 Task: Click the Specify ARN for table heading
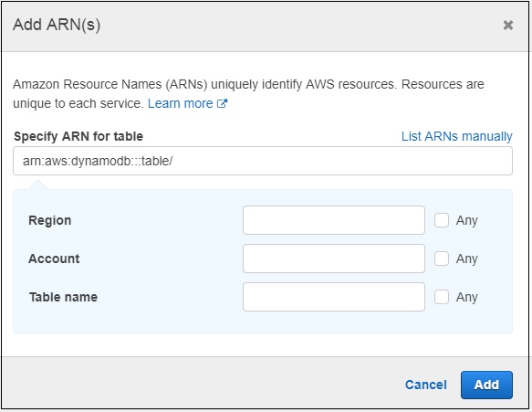(x=78, y=136)
